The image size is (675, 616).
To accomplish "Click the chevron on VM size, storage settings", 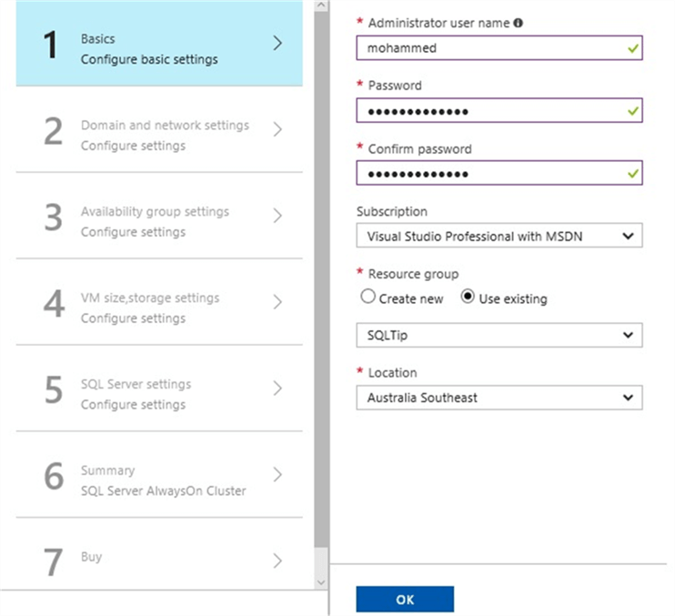I will (277, 302).
